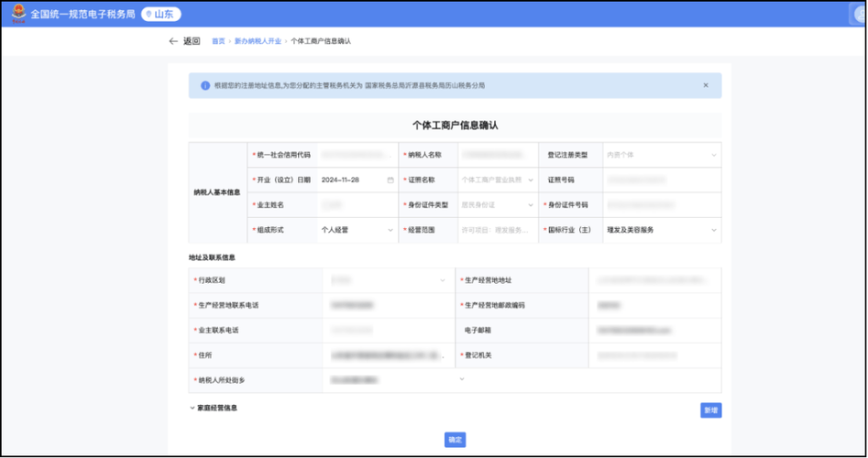The image size is (868, 458).
Task: Open the 证照名称 dropdown
Action: [x=498, y=180]
